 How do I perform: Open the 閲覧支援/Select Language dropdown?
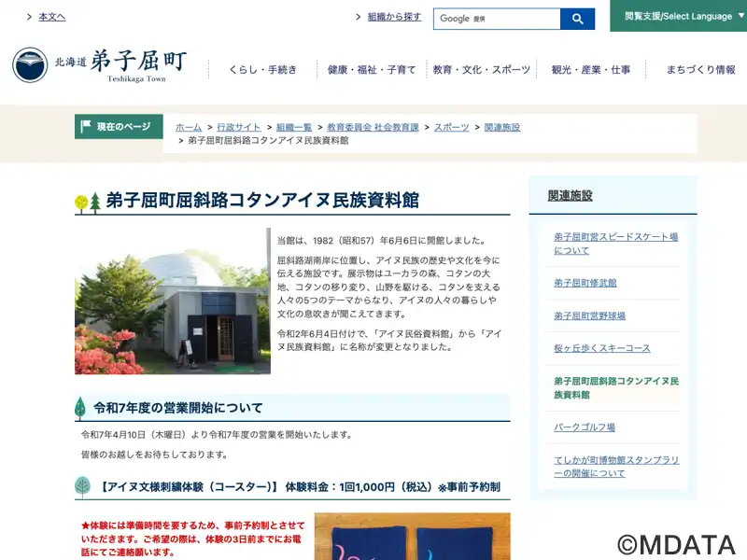[679, 16]
